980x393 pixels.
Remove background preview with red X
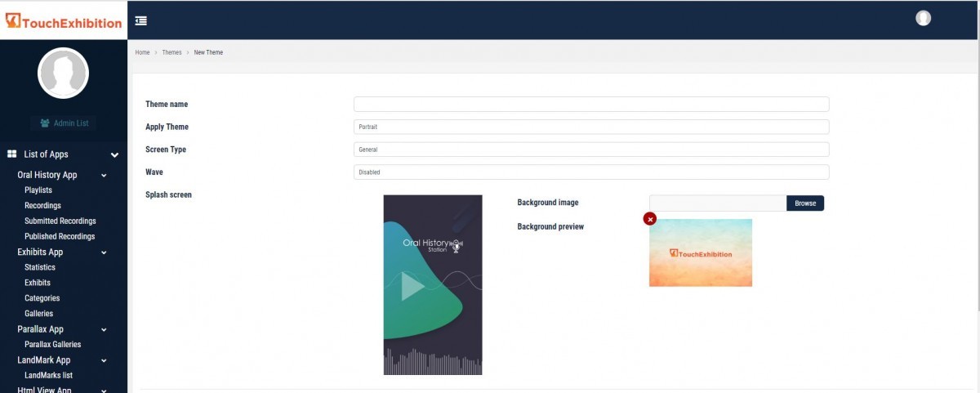(649, 219)
